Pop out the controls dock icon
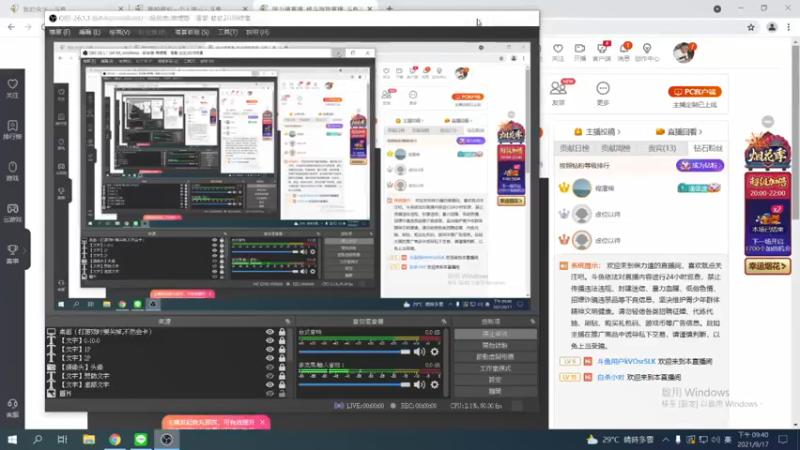 533,321
